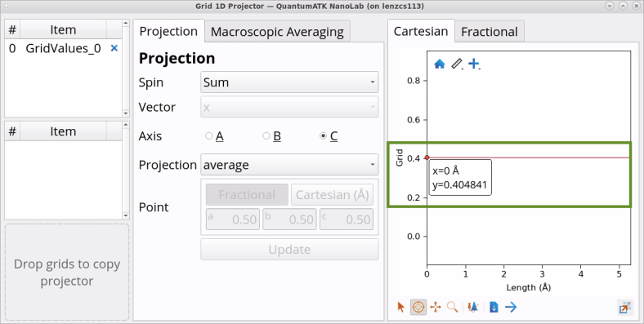This screenshot has width=644, height=324.
Task: Open the pencil edit dropdown in plot
Action: click(457, 64)
